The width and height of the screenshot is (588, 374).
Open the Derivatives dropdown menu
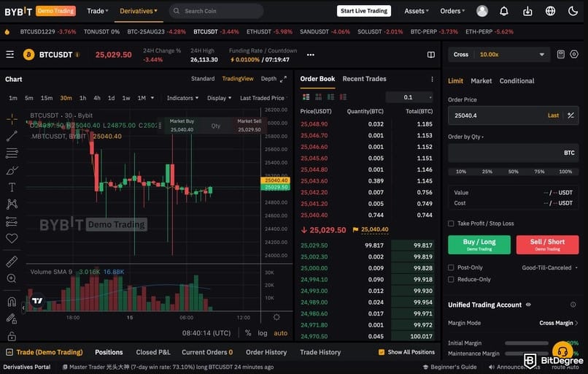139,11
